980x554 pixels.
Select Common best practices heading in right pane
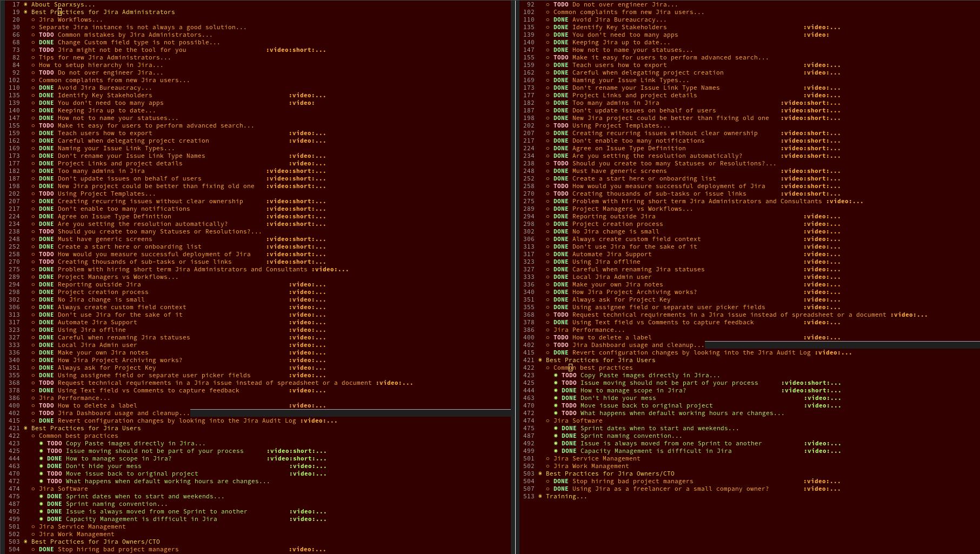[592, 368]
